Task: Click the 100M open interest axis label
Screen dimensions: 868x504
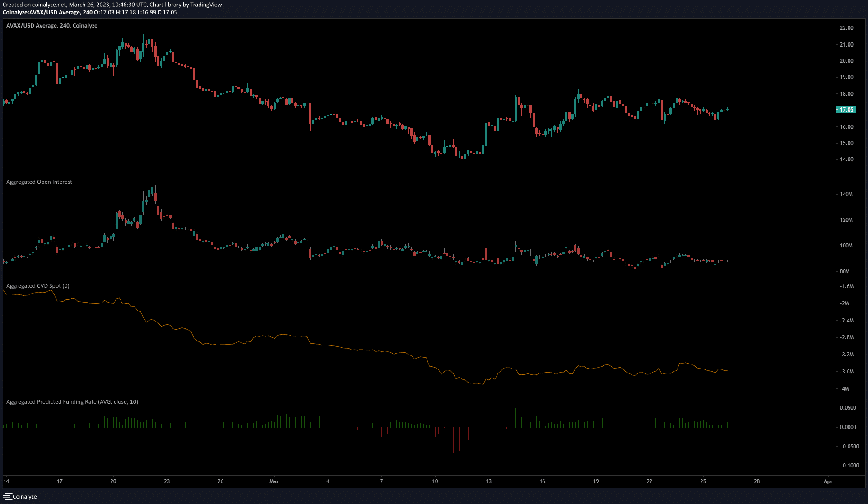Action: 846,246
